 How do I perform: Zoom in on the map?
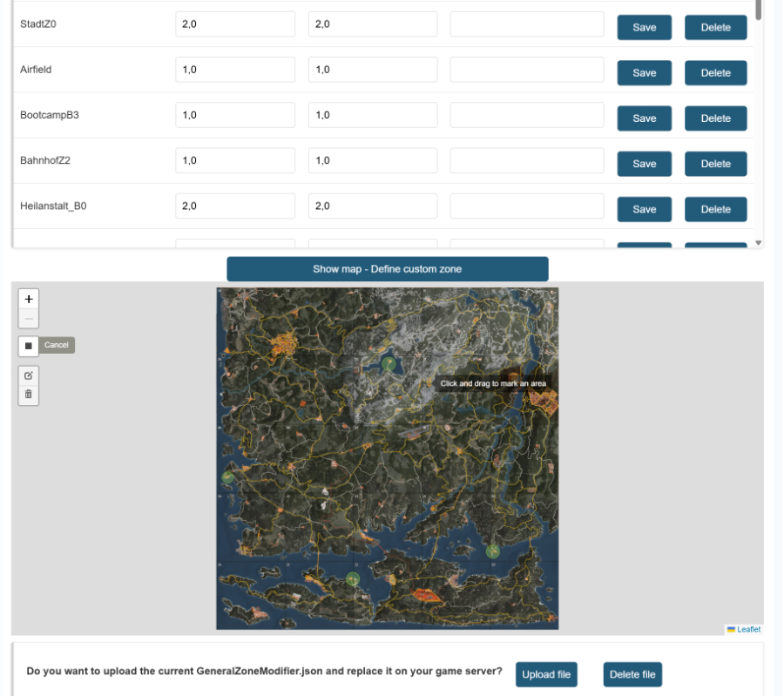[x=29, y=299]
